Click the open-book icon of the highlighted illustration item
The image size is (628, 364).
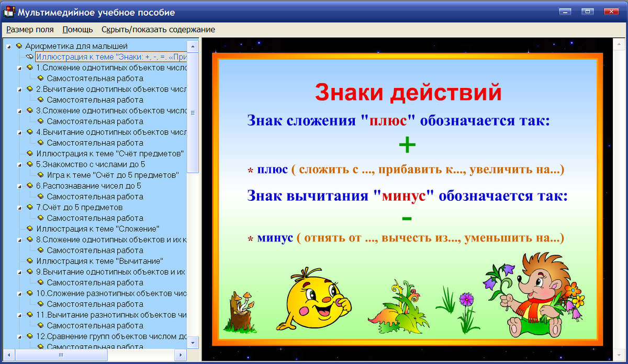[30, 56]
